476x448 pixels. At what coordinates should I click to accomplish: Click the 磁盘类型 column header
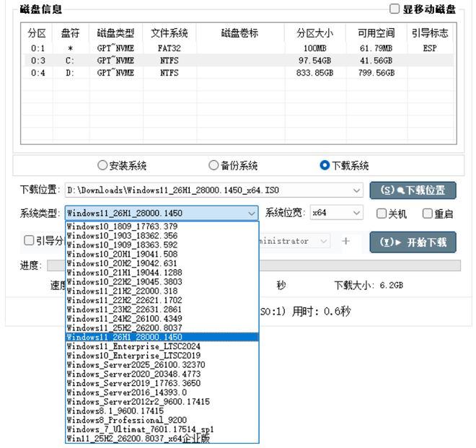tap(115, 32)
